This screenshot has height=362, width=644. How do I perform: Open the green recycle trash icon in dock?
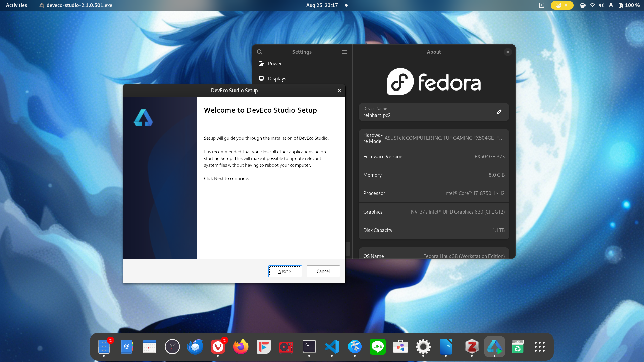pos(518,347)
